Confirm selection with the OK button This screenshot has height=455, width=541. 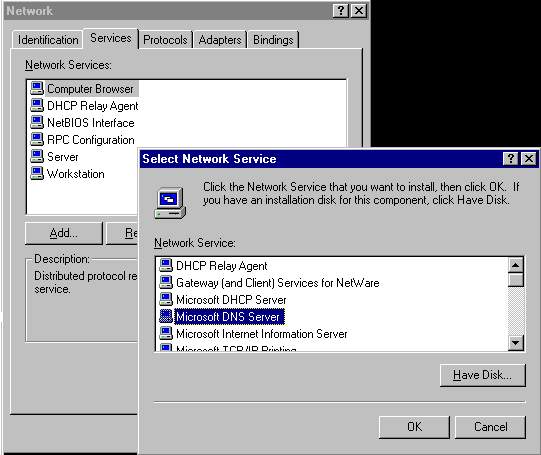pos(414,427)
